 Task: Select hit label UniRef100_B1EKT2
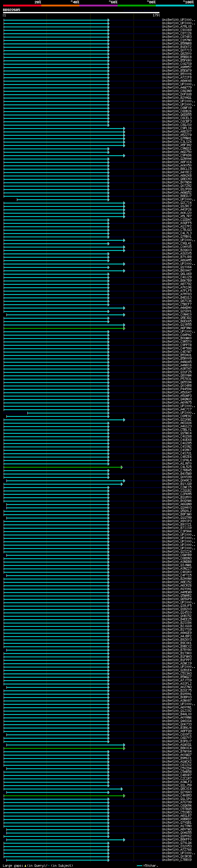[x=177, y=47]
